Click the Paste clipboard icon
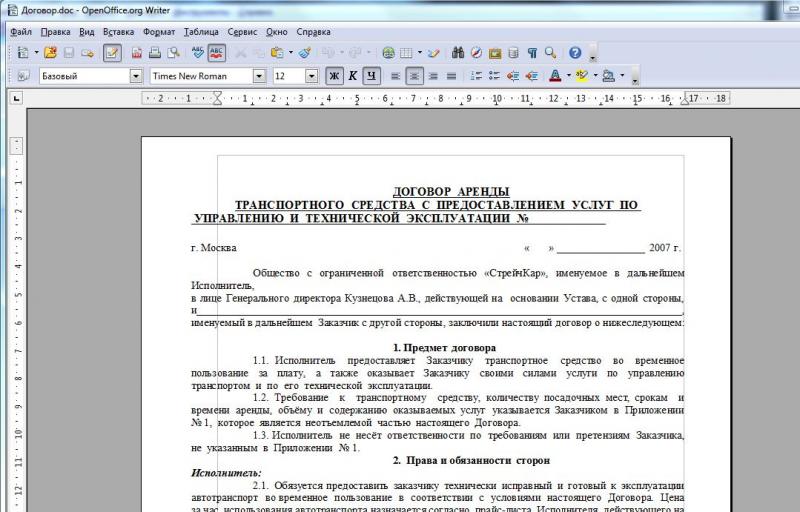Viewport: 800px width, 512px height. pos(277,53)
